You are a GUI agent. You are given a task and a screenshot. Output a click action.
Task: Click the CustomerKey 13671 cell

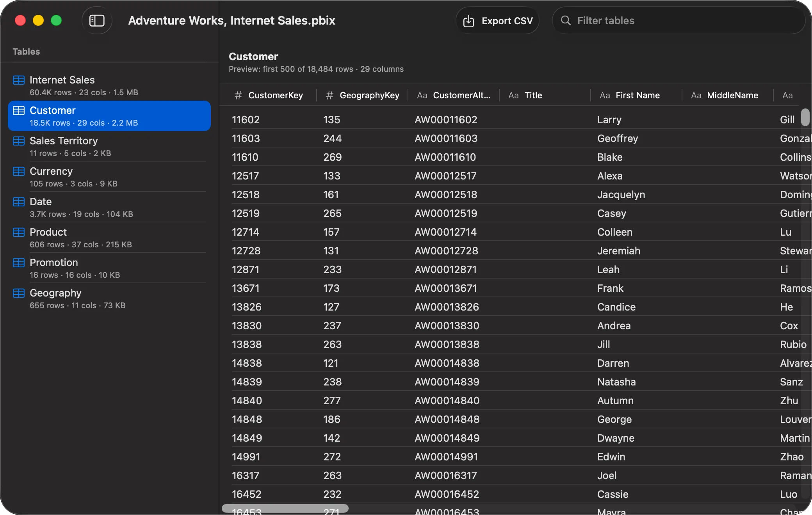pos(245,288)
